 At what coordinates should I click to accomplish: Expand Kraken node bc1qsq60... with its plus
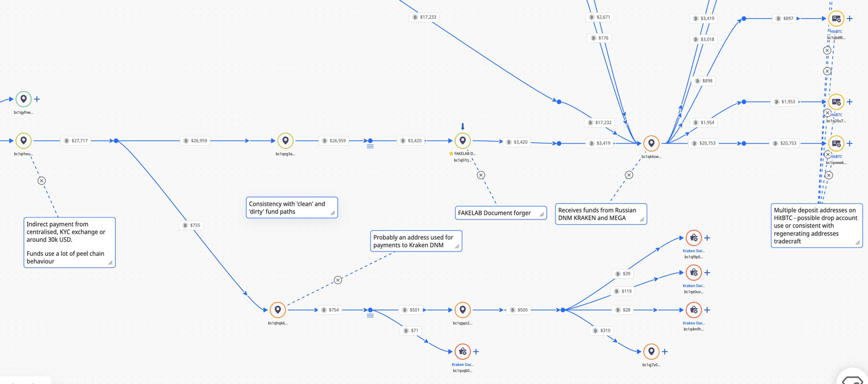click(x=476, y=351)
